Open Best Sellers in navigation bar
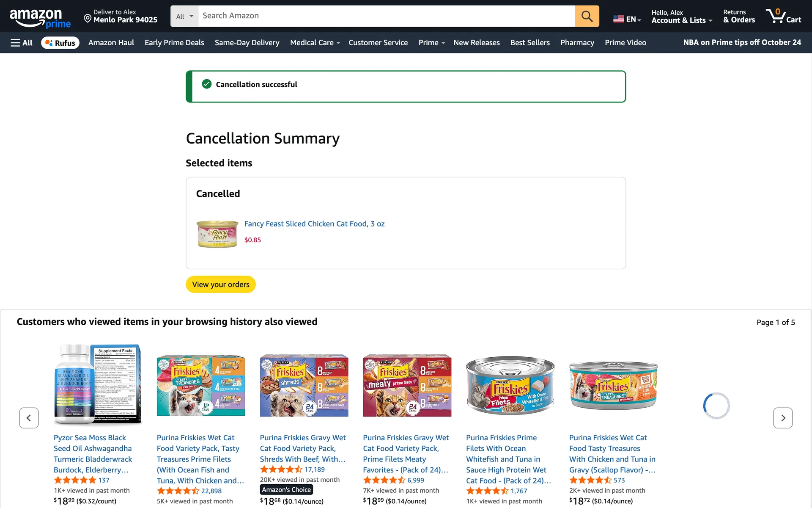The height and width of the screenshot is (508, 812). (x=529, y=43)
